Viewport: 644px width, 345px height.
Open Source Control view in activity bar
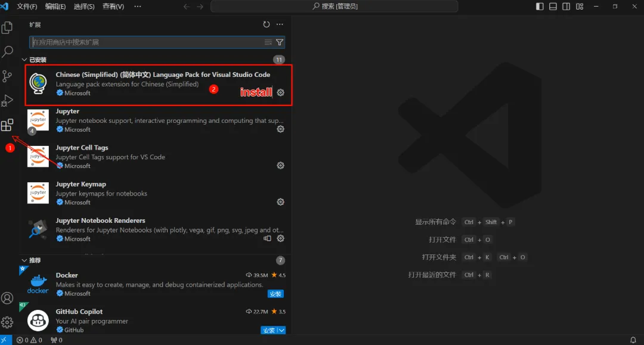pyautogui.click(x=7, y=76)
